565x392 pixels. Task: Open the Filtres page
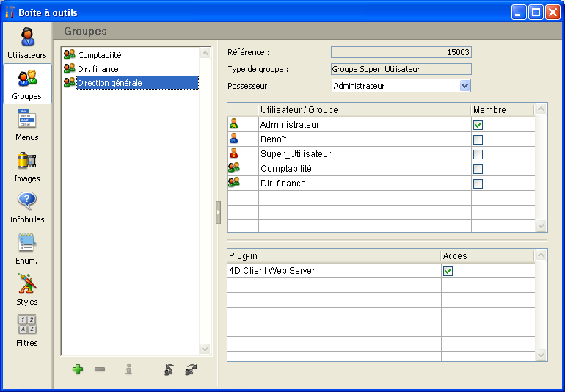27,330
